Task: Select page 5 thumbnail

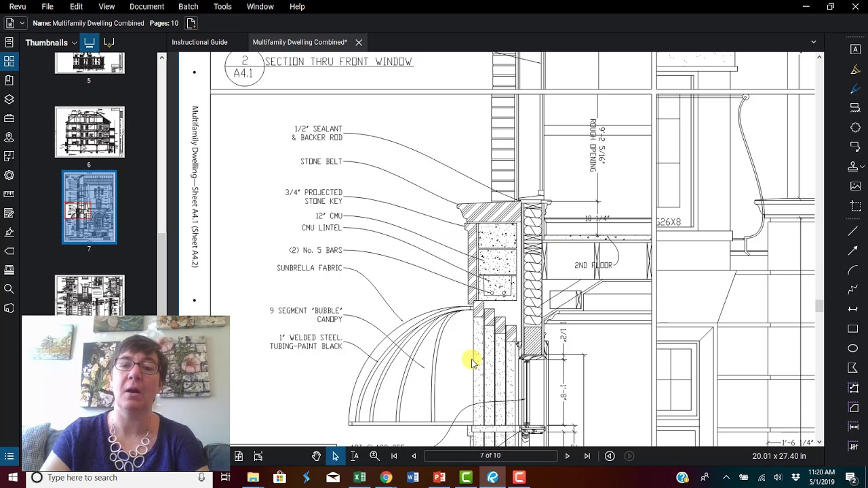Action: (x=90, y=63)
